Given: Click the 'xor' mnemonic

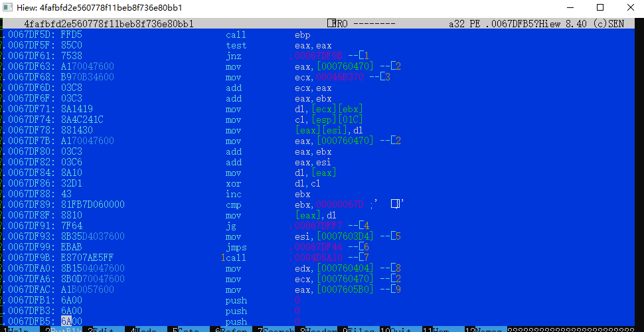Looking at the screenshot, I should pos(233,184).
